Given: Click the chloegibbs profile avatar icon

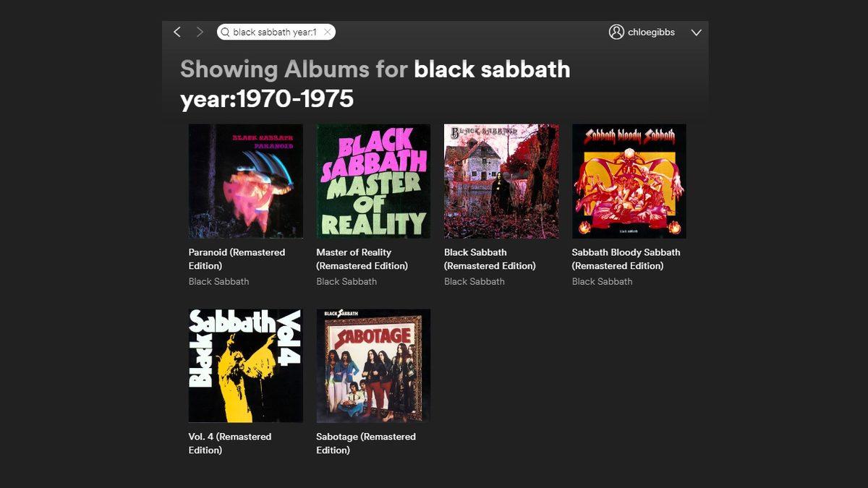Looking at the screenshot, I should pos(616,32).
